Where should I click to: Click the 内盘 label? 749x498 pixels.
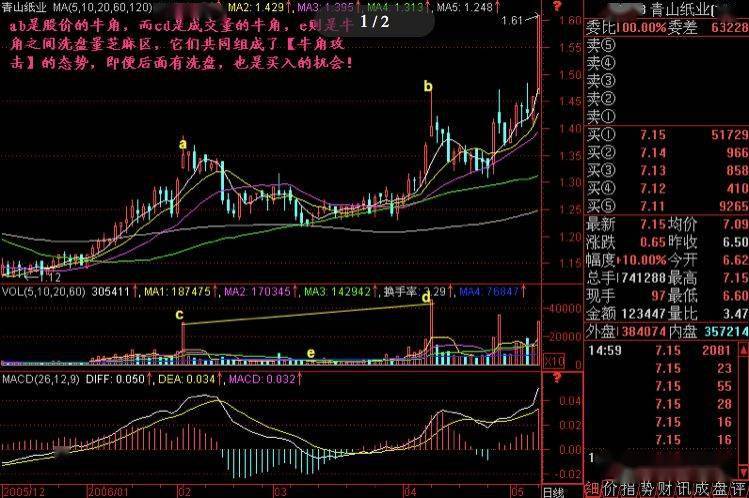pyautogui.click(x=683, y=331)
